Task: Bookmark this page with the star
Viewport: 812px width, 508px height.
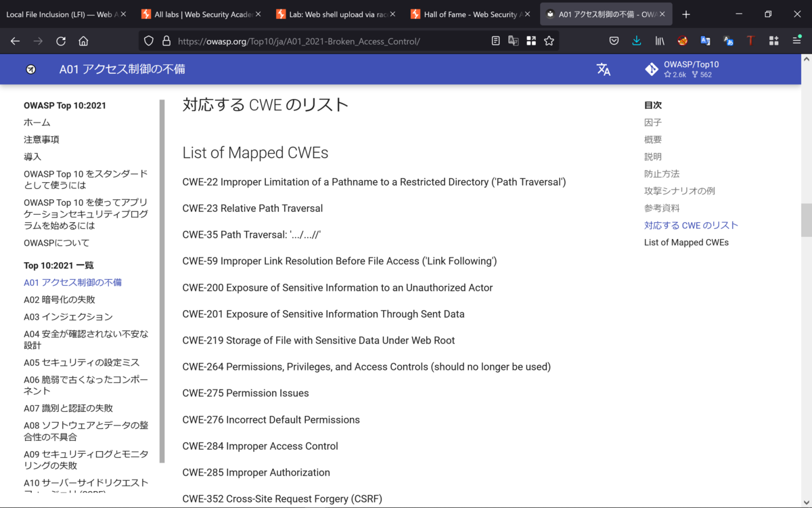Action: coord(549,41)
